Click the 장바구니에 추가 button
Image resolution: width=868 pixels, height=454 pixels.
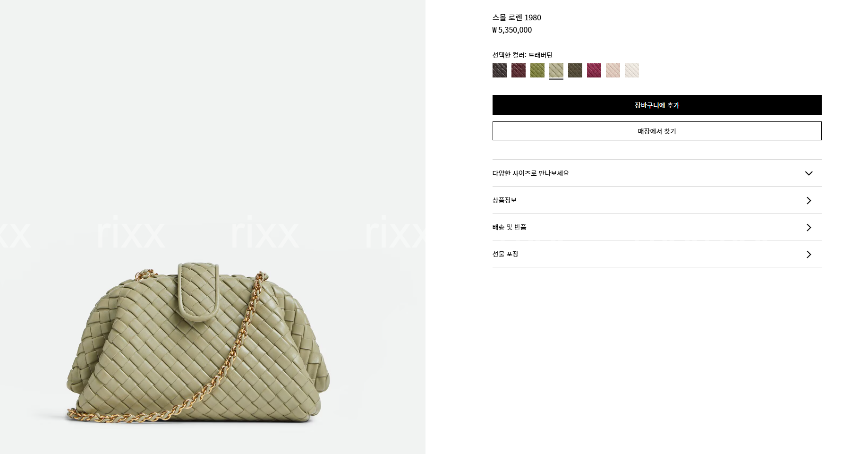click(657, 105)
